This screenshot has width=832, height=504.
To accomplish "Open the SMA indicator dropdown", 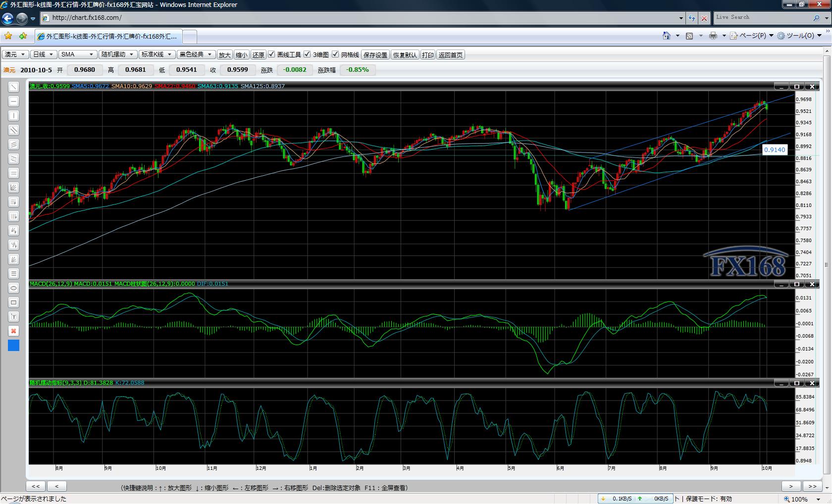I will 77,54.
